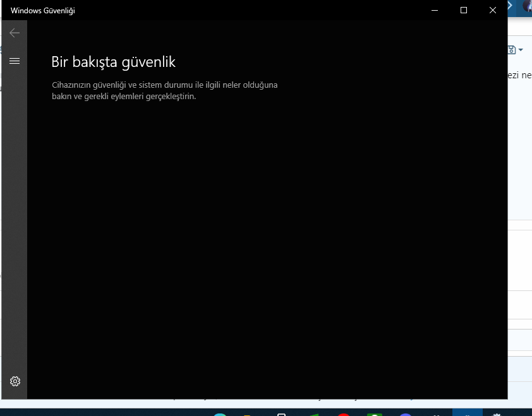Viewport: 532px width, 416px height.
Task: Close the Windows Güvenliği window
Action: [493, 10]
